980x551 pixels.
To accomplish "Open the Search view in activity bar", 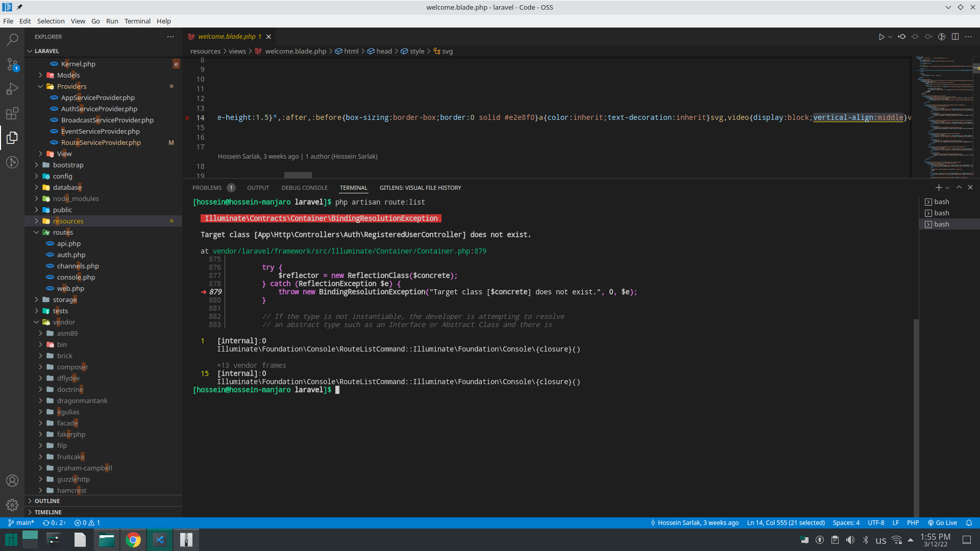I will (12, 39).
